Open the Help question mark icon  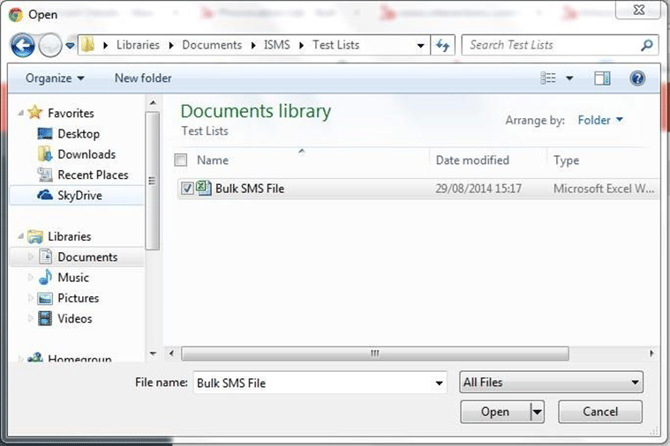[636, 78]
